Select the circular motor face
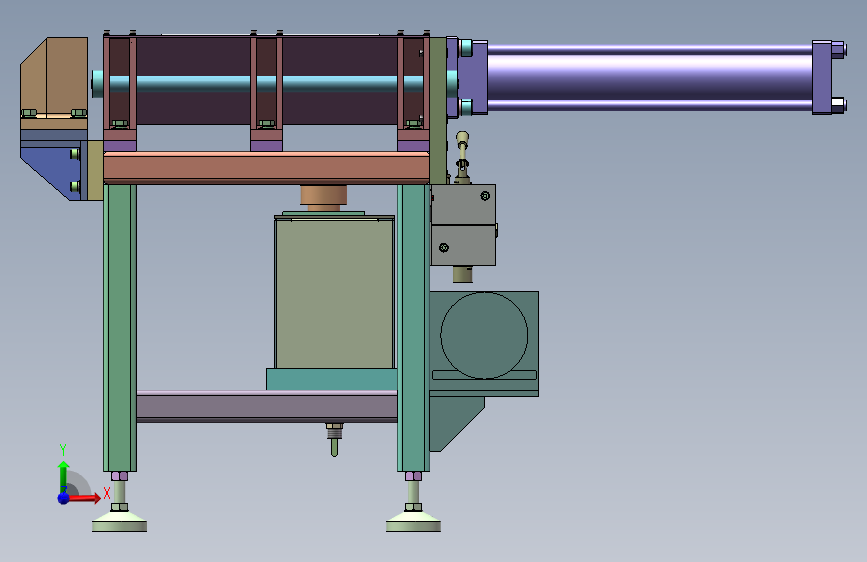Viewport: 867px width, 562px height. point(484,335)
